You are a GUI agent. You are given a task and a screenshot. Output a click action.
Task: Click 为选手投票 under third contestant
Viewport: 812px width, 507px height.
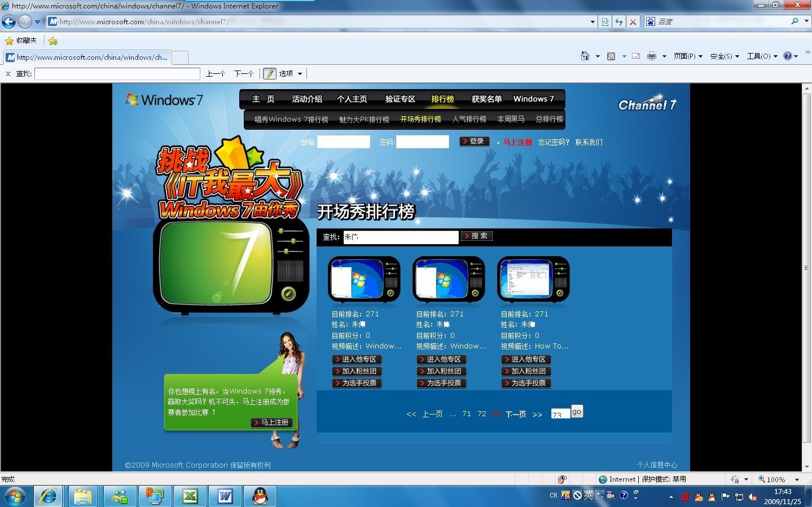click(526, 383)
